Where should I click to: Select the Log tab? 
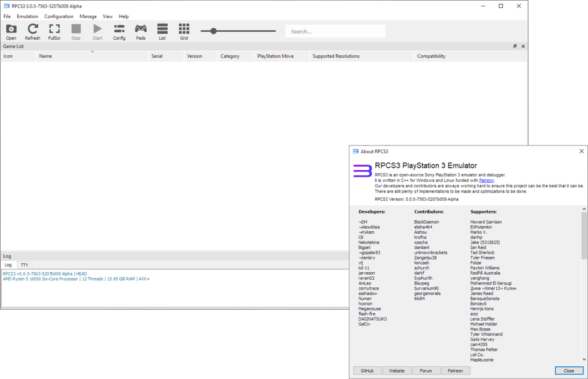point(8,265)
